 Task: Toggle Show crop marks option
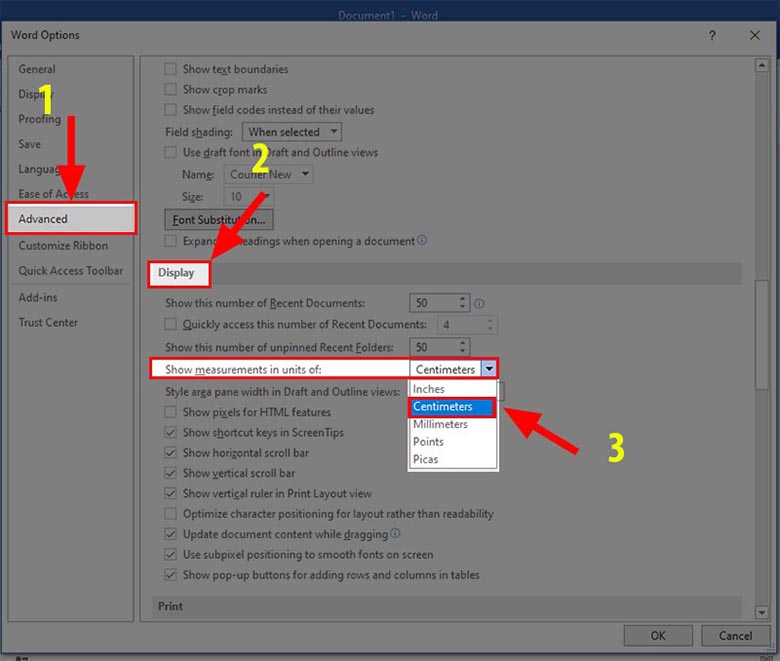point(172,90)
